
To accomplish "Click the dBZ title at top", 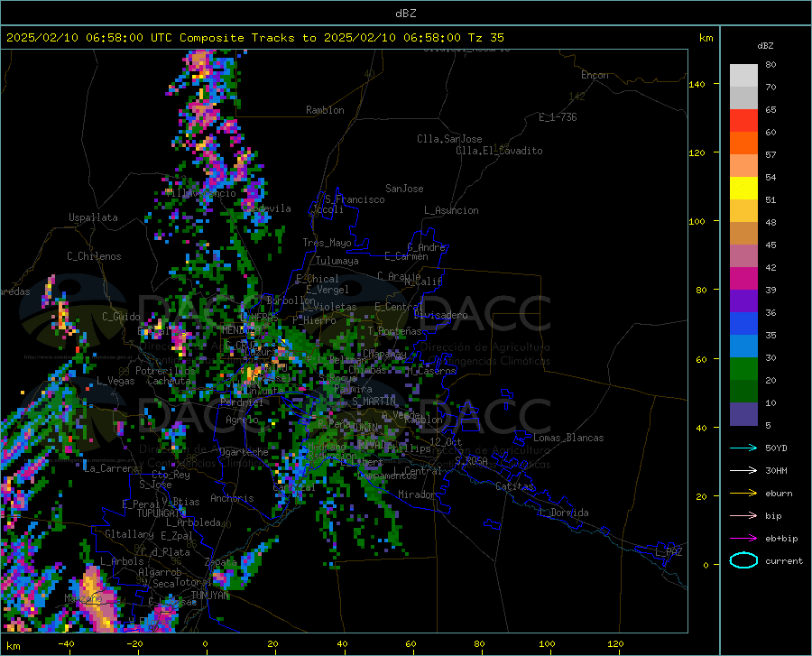I will [x=405, y=14].
